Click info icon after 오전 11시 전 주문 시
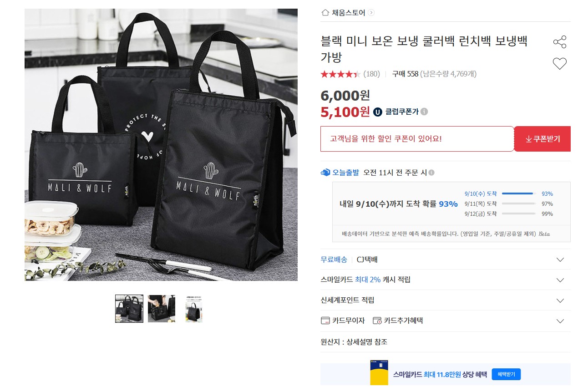Image resolution: width=588 pixels, height=392 pixels. click(x=431, y=173)
